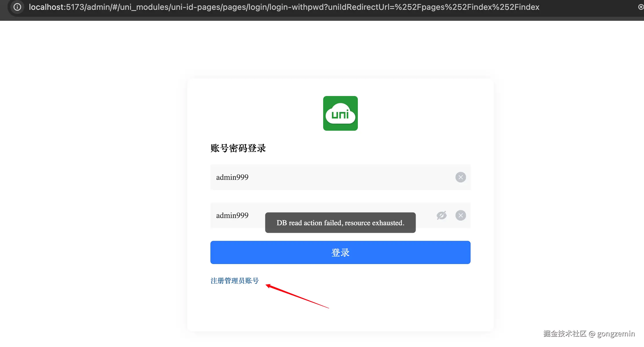Click the 账号密码登录 heading text

pos(238,148)
